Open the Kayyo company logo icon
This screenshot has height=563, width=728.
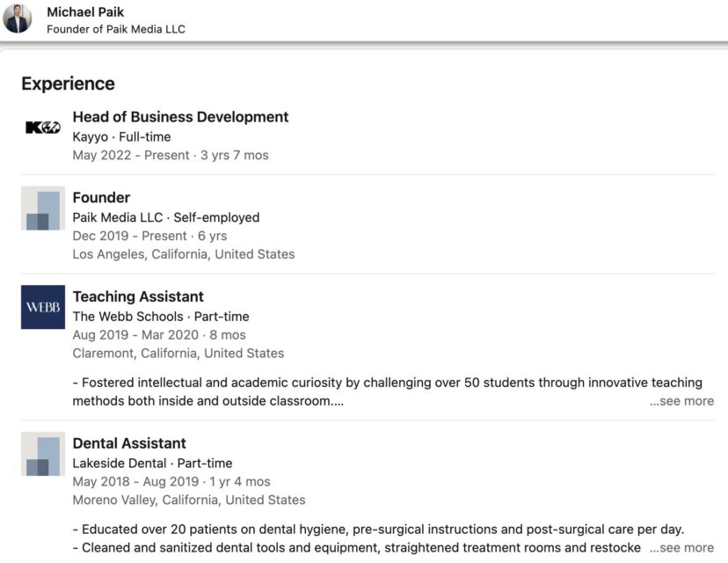[x=43, y=128]
